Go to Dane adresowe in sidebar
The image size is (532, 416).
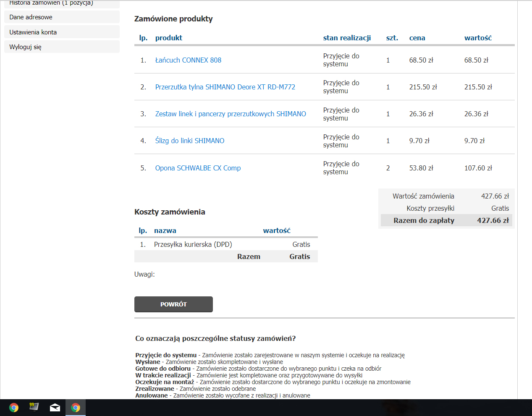31,17
